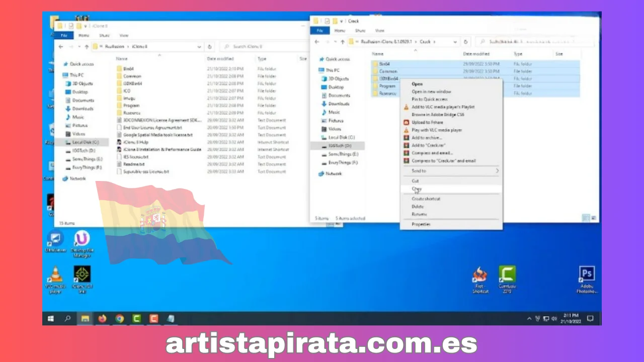Refresh the Crack folder view
Image resolution: width=644 pixels, height=362 pixels.
(x=466, y=42)
